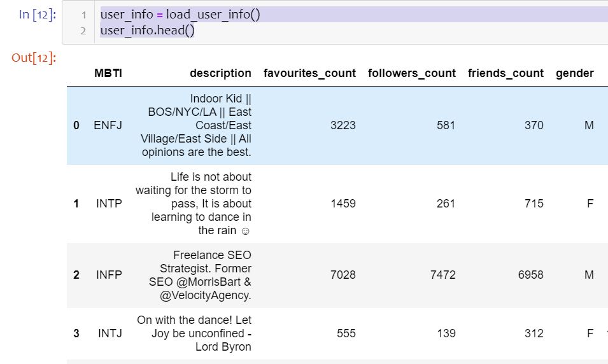Click the friends_count column header
Screen dimensions: 608x364
pyautogui.click(x=505, y=73)
